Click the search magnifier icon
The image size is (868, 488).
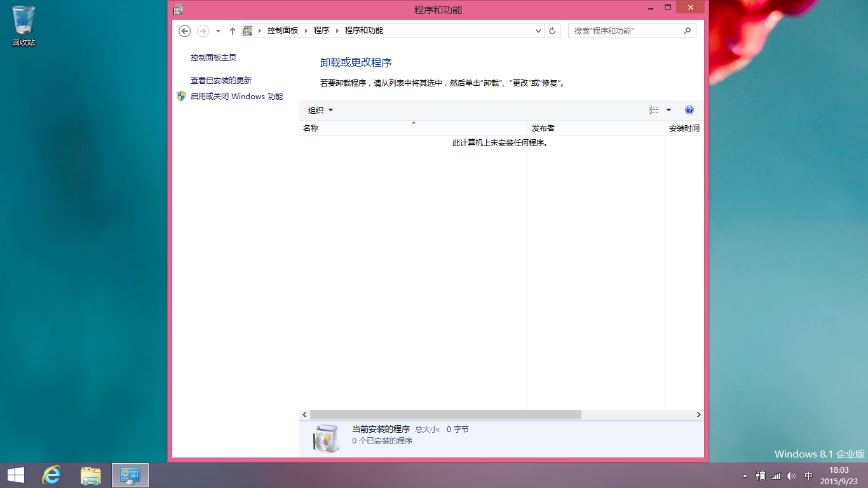click(x=687, y=30)
